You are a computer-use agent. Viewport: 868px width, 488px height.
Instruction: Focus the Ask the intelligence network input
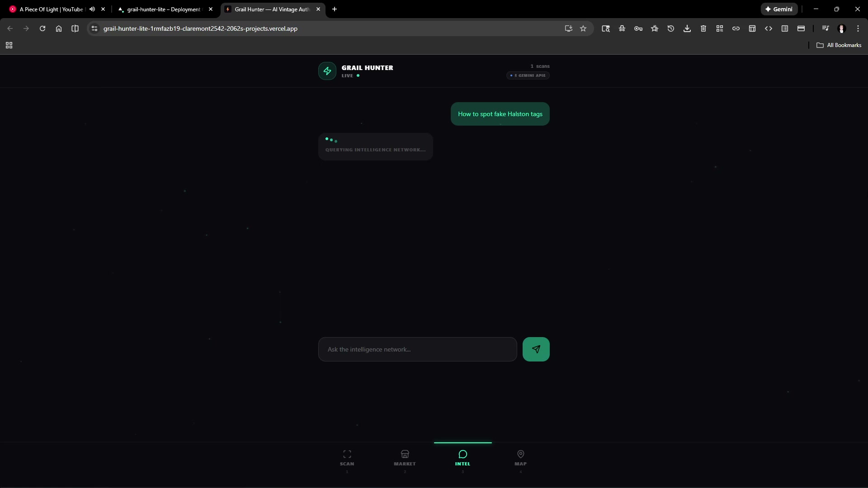417,349
